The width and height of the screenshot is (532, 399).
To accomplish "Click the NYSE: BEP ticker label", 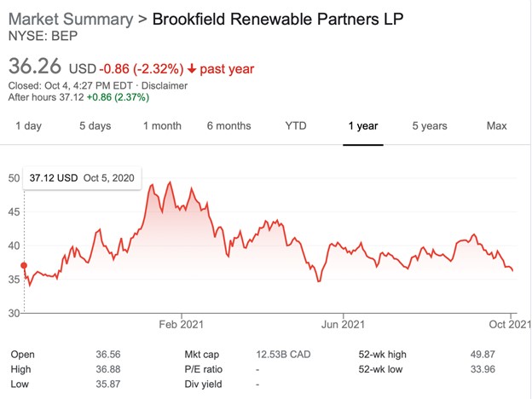I will pos(41,36).
